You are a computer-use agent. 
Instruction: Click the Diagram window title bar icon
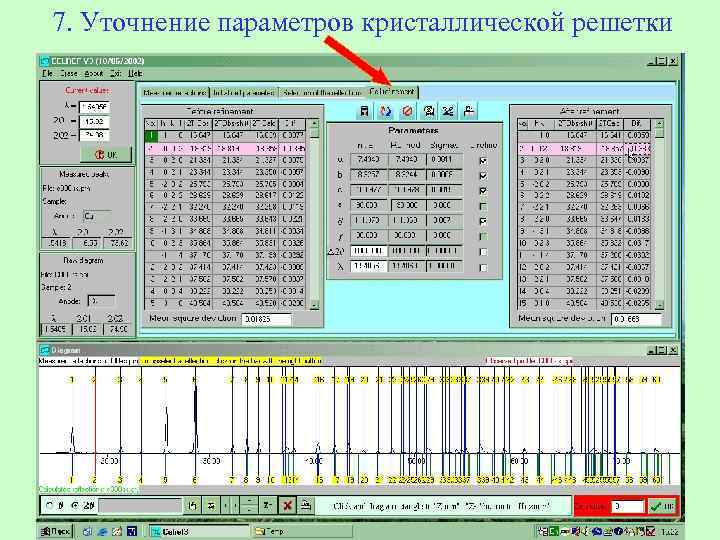pyautogui.click(x=45, y=350)
